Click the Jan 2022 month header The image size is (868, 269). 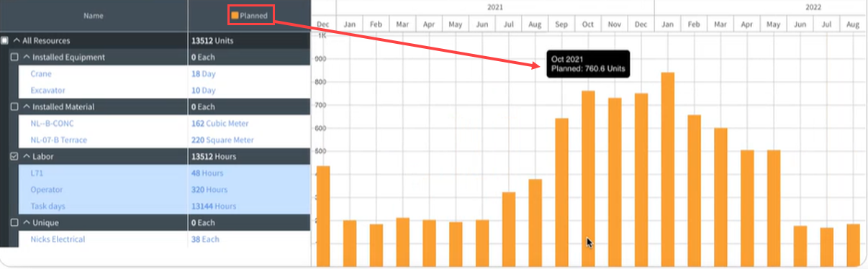click(x=667, y=24)
